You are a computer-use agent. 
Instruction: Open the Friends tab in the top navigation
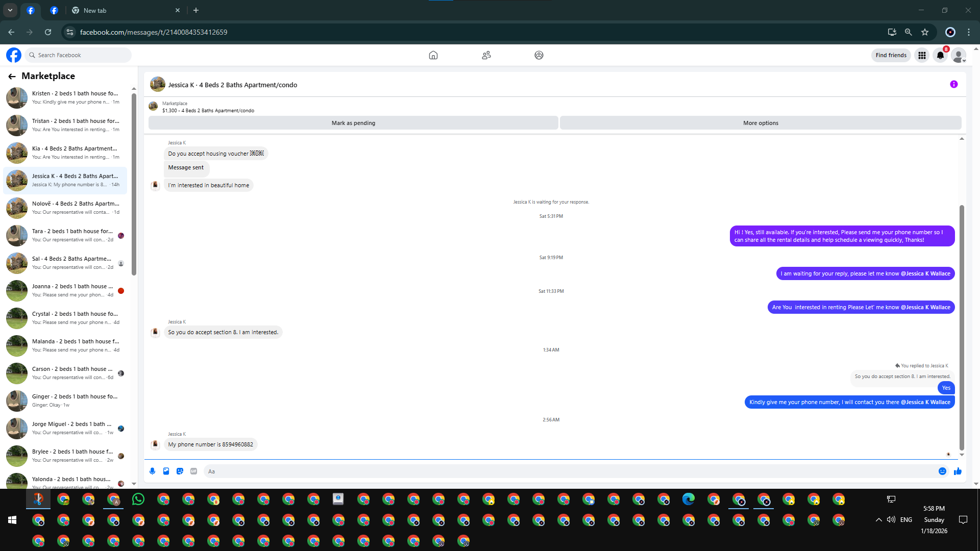pos(486,55)
